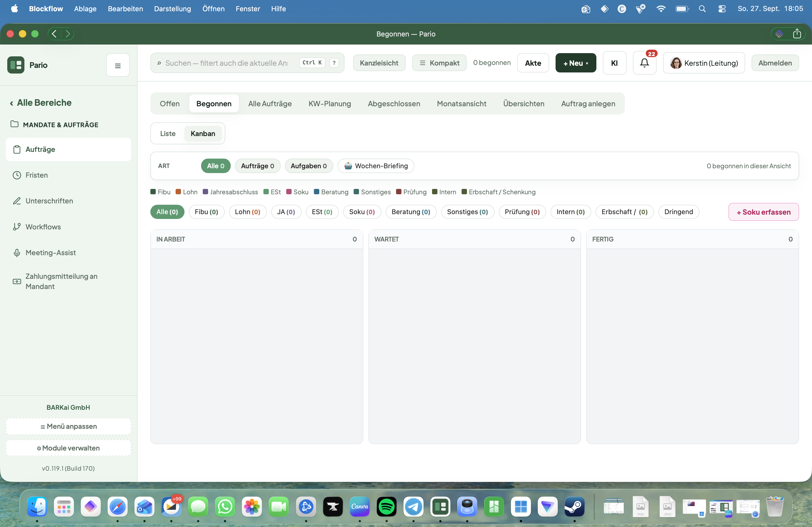Image resolution: width=812 pixels, height=527 pixels.
Task: Open Control Center in menu bar
Action: pos(722,9)
